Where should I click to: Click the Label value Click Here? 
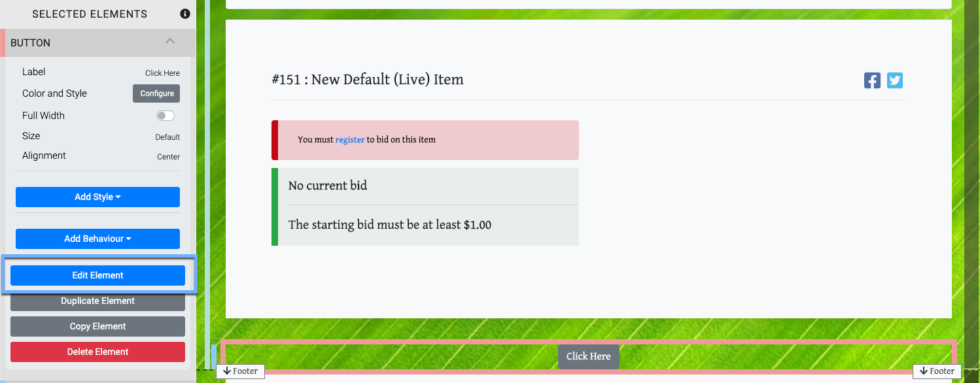click(162, 73)
